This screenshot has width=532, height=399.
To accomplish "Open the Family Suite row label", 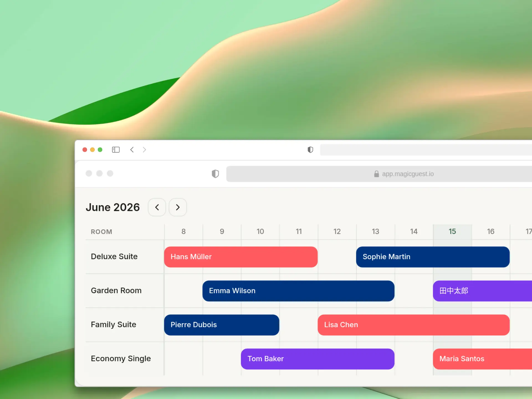I will click(114, 324).
